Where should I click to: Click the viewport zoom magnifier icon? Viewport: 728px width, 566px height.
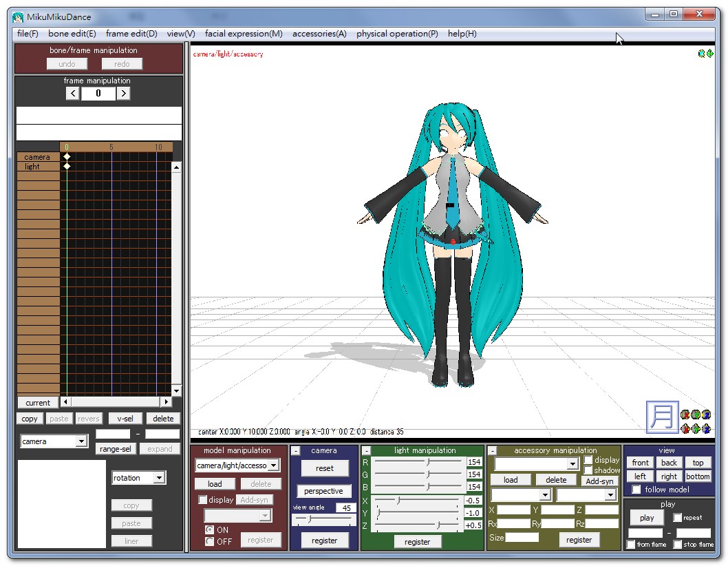coord(701,54)
